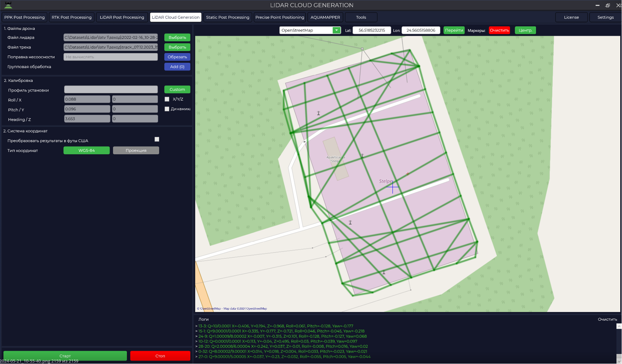
Task: Click the blue crosshair marker on map
Action: coord(393,187)
